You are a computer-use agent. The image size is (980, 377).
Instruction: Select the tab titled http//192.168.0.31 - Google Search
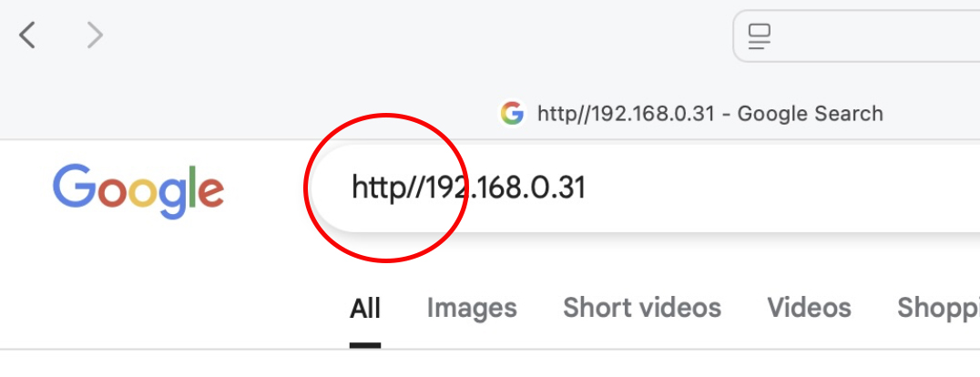(x=690, y=114)
